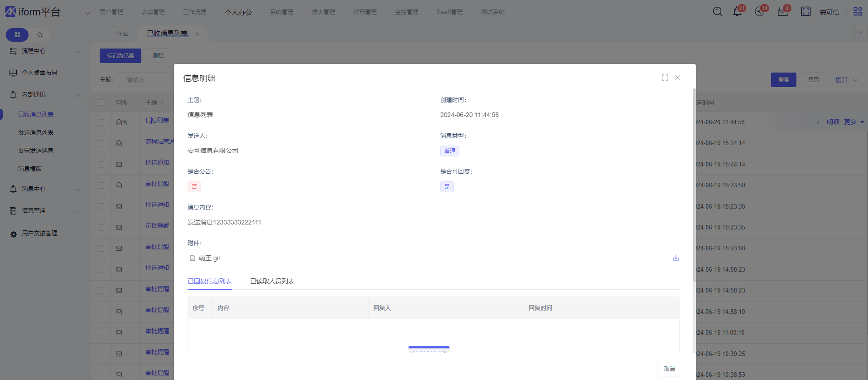This screenshot has width=868, height=380.
Task: Click the 萌王.gif file icon
Action: pyautogui.click(x=193, y=258)
